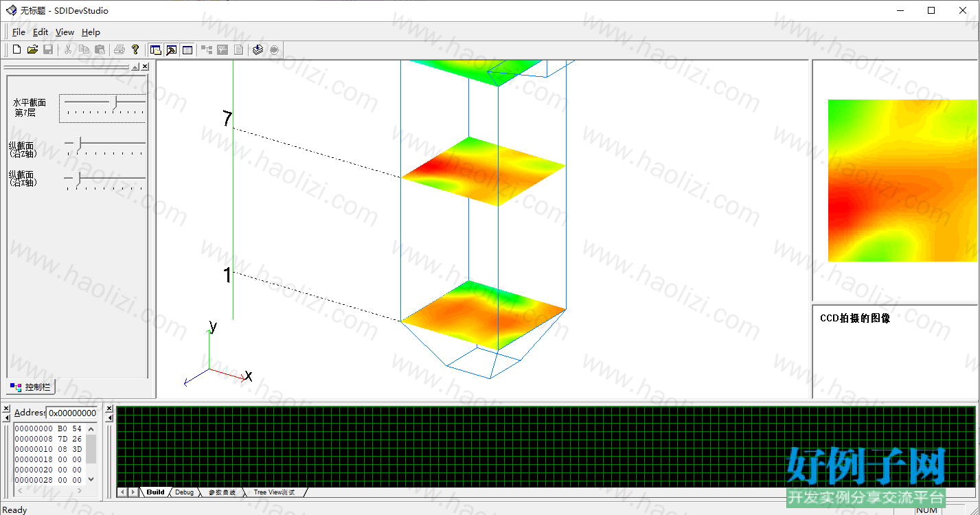Viewport: 980px width, 515px height.
Task: Click the Print toolbar icon
Action: click(x=119, y=49)
